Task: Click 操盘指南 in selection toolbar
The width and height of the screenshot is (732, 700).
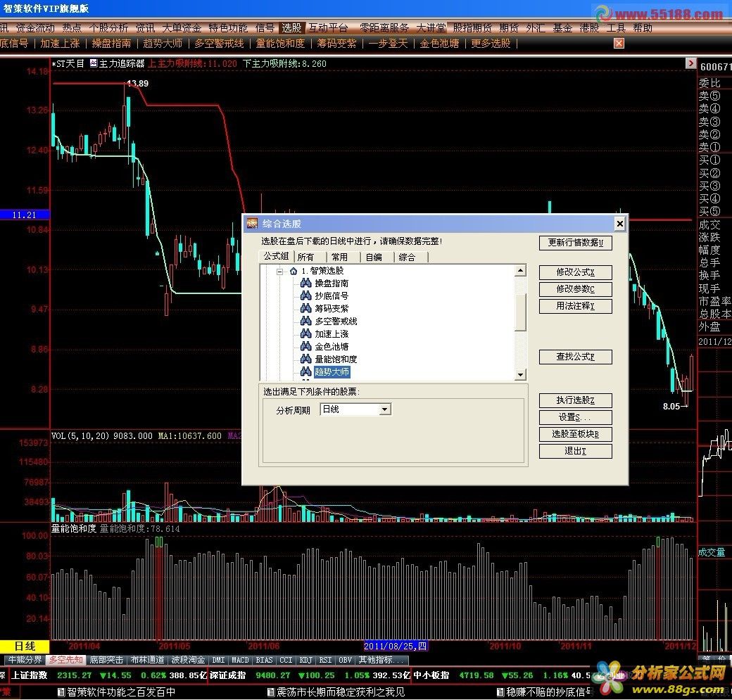Action: pyautogui.click(x=111, y=44)
